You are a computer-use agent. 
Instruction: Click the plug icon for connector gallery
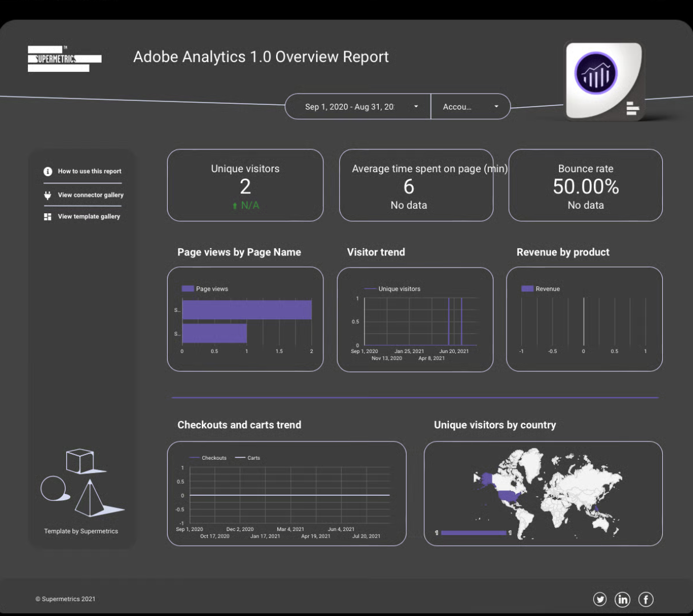pyautogui.click(x=48, y=195)
